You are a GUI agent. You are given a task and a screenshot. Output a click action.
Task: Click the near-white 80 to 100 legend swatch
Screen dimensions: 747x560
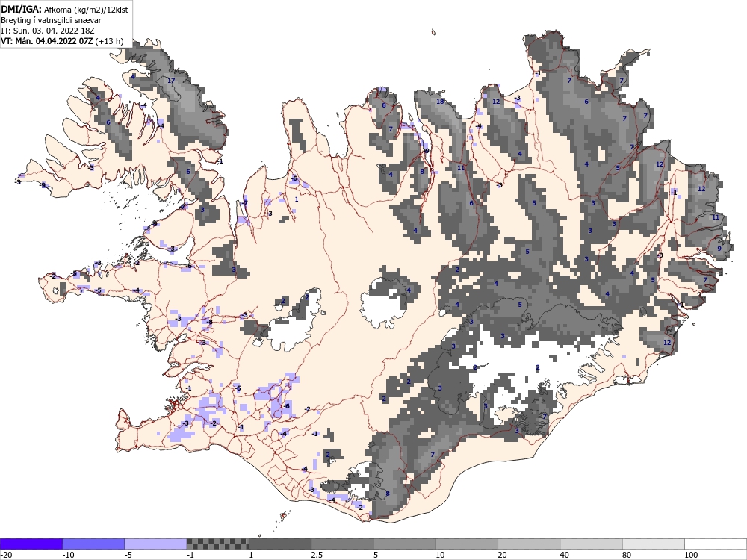[654, 544]
